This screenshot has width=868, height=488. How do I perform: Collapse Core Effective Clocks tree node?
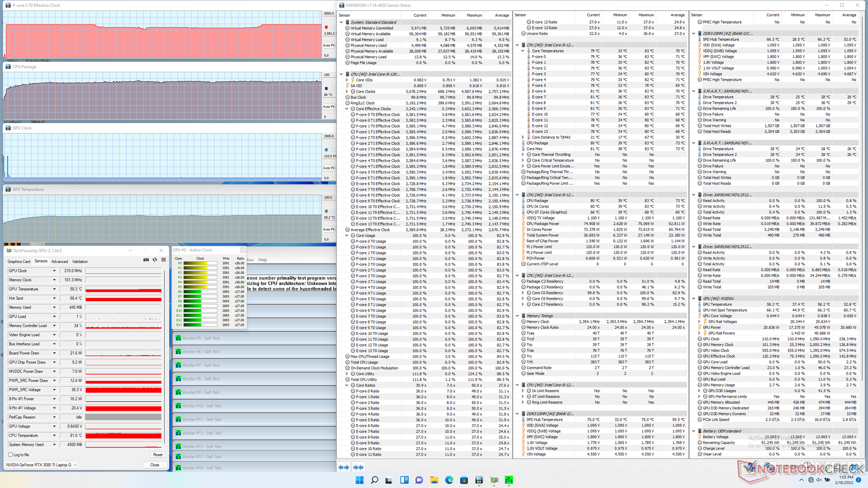coord(347,109)
